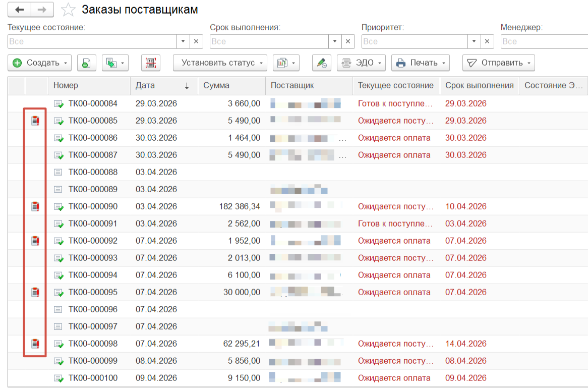
Task: Expand the Установить статус menu
Action: [261, 63]
